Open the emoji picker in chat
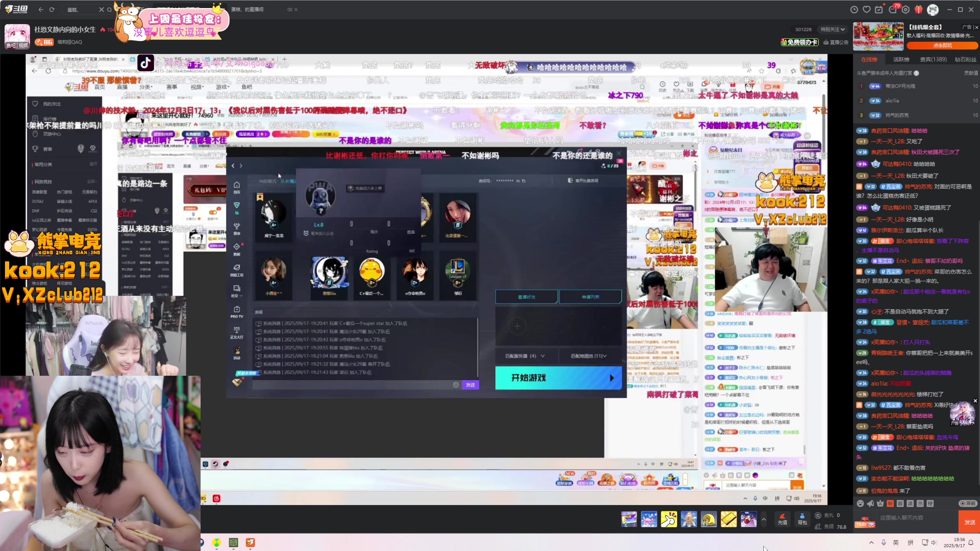 860,504
